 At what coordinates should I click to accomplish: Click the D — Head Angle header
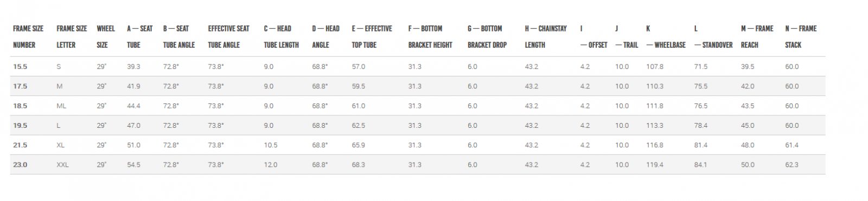pos(325,37)
